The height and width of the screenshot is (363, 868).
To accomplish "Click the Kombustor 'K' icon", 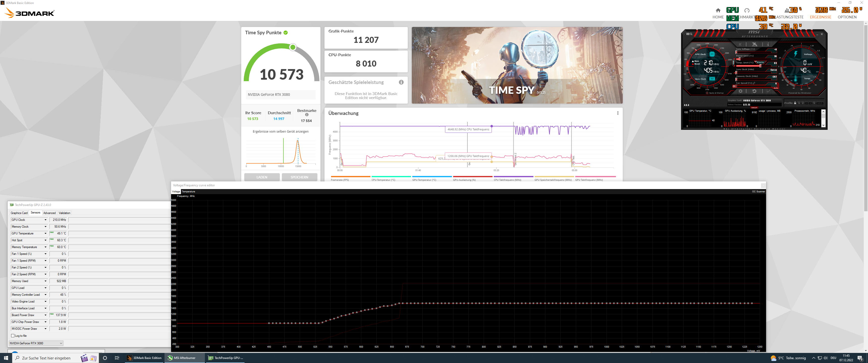I will 740,44.
